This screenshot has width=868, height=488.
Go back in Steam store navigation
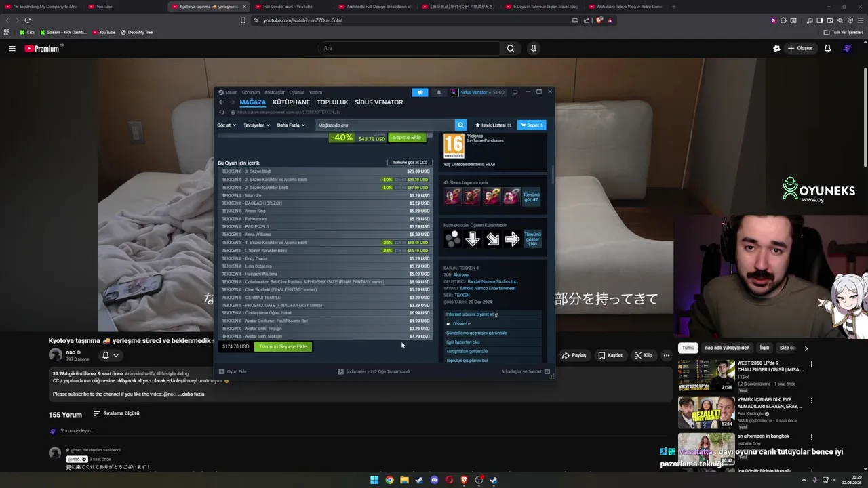click(x=221, y=102)
